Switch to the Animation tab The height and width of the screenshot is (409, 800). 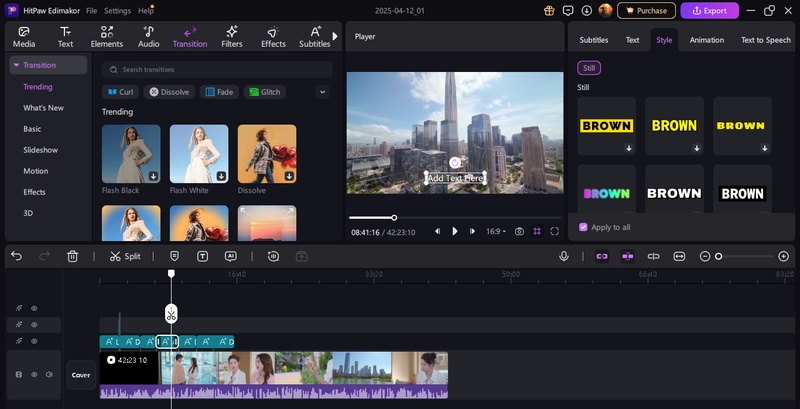click(707, 40)
